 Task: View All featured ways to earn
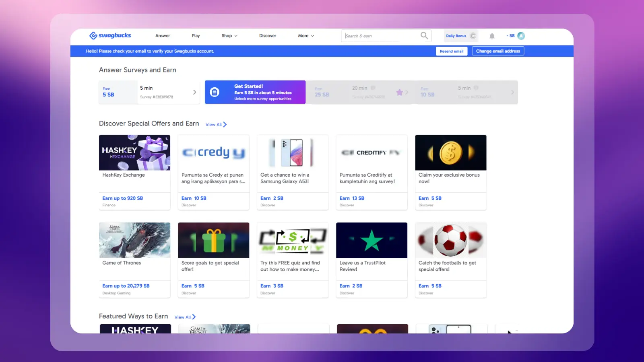[x=185, y=317]
